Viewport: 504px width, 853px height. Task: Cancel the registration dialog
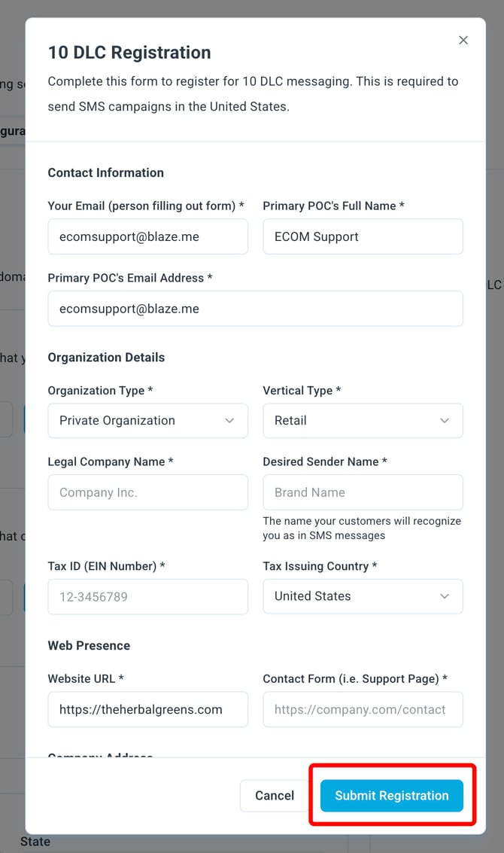coord(275,795)
